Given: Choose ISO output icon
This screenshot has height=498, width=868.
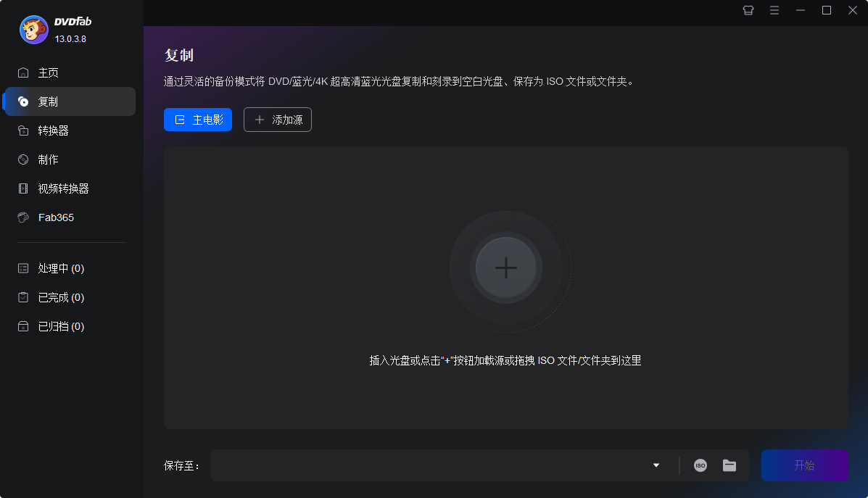Looking at the screenshot, I should point(700,465).
